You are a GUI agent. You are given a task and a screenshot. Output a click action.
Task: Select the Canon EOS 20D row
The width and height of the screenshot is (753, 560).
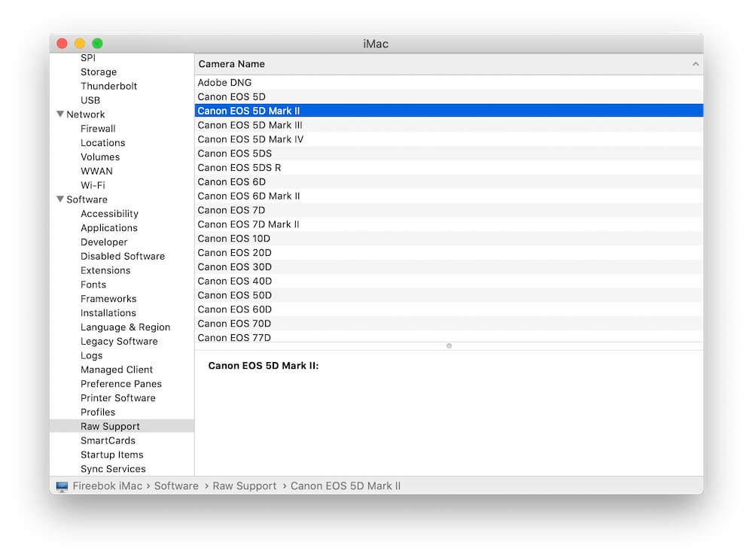449,252
